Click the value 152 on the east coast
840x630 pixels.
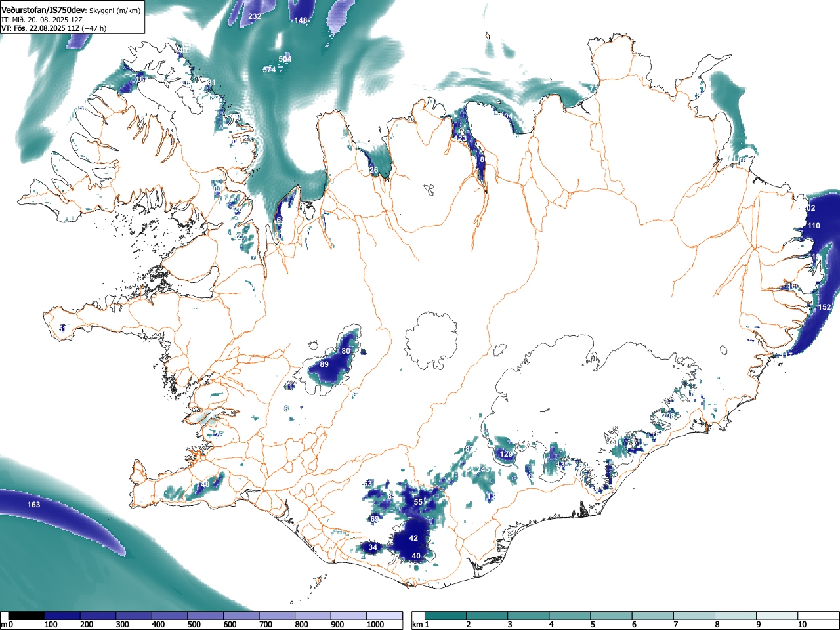coord(825,307)
